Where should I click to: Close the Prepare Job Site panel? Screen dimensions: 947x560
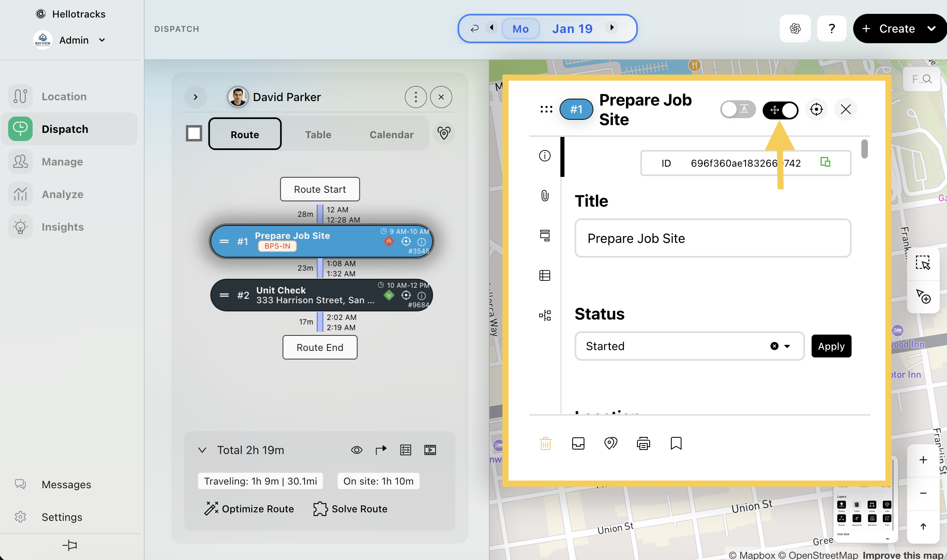(x=845, y=109)
